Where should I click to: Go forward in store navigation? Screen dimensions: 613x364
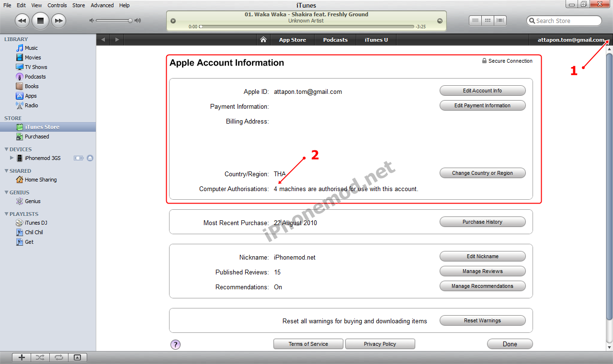pyautogui.click(x=116, y=40)
